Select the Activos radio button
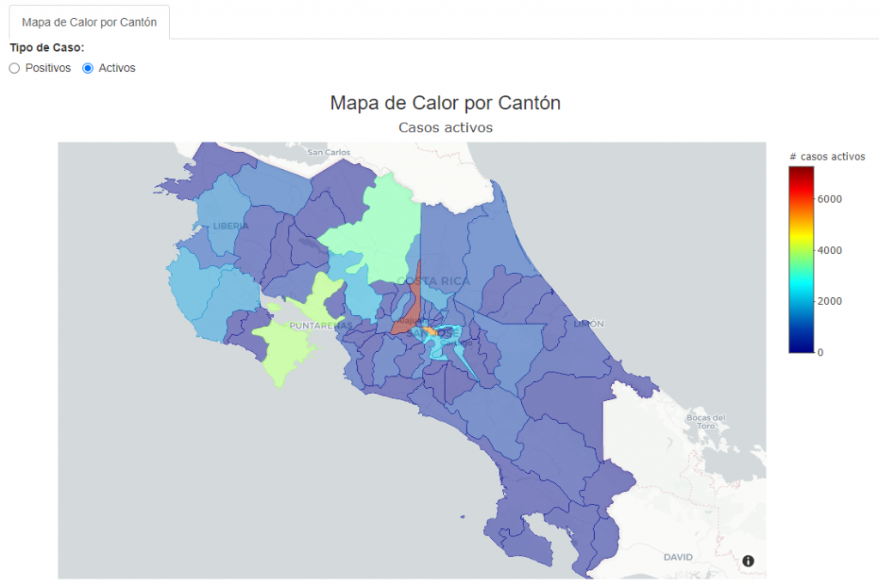This screenshot has height=588, width=879. pyautogui.click(x=88, y=69)
